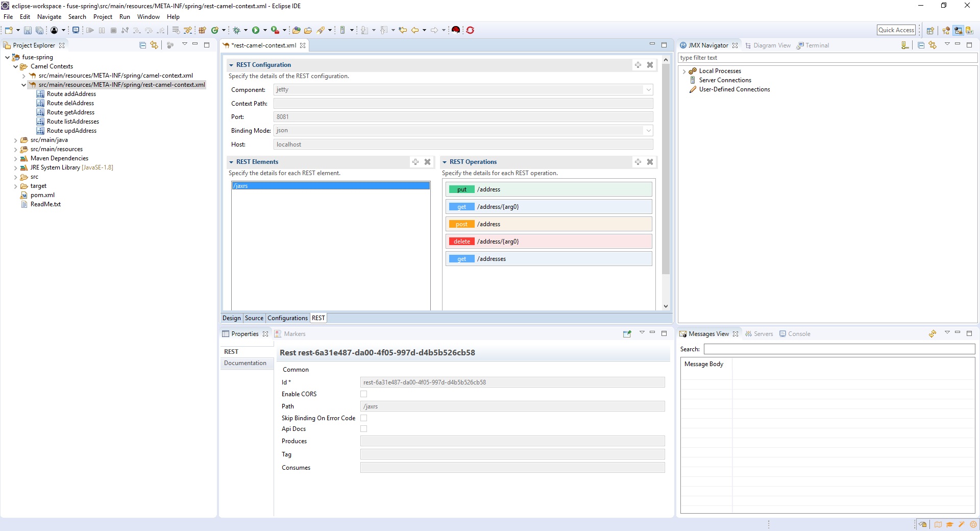The width and height of the screenshot is (980, 531).
Task: Open the Documentation properties section
Action: pos(245,363)
